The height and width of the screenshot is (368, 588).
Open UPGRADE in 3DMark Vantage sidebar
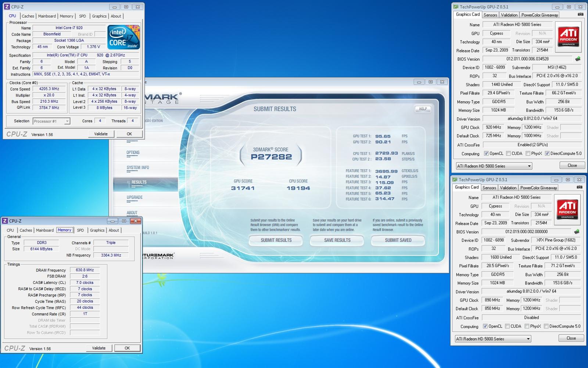click(135, 197)
